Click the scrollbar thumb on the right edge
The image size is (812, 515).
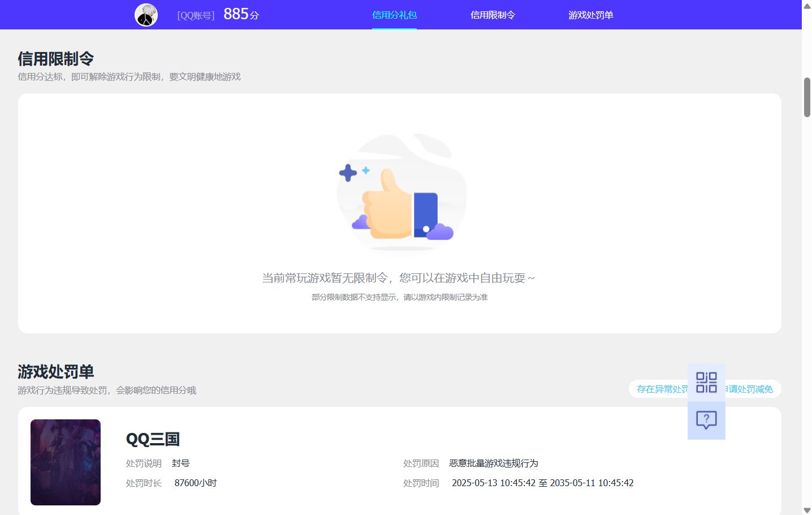pyautogui.click(x=806, y=96)
